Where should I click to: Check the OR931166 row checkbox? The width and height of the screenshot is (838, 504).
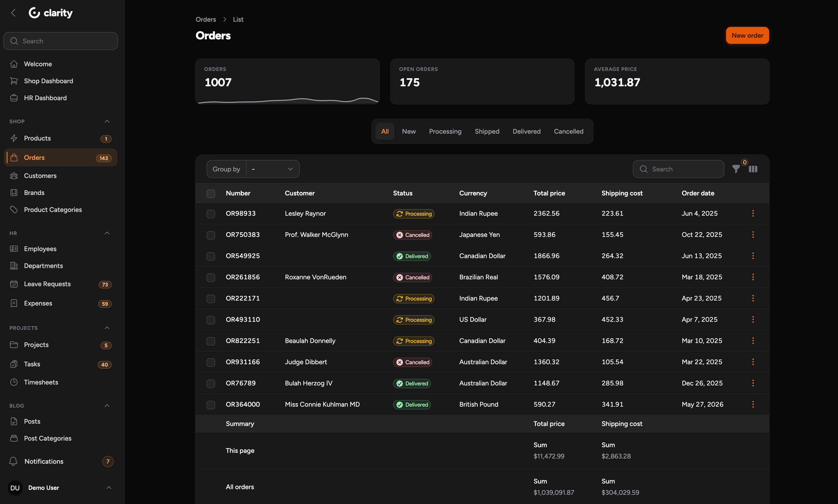[211, 362]
